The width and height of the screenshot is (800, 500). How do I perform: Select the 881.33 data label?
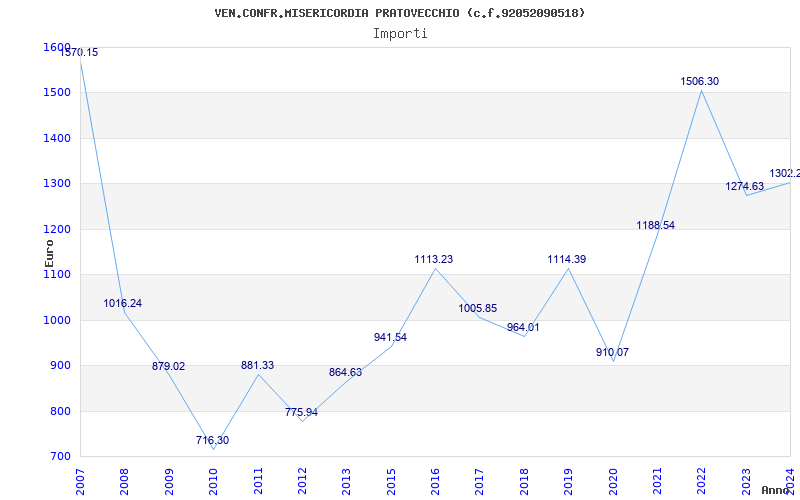click(257, 365)
